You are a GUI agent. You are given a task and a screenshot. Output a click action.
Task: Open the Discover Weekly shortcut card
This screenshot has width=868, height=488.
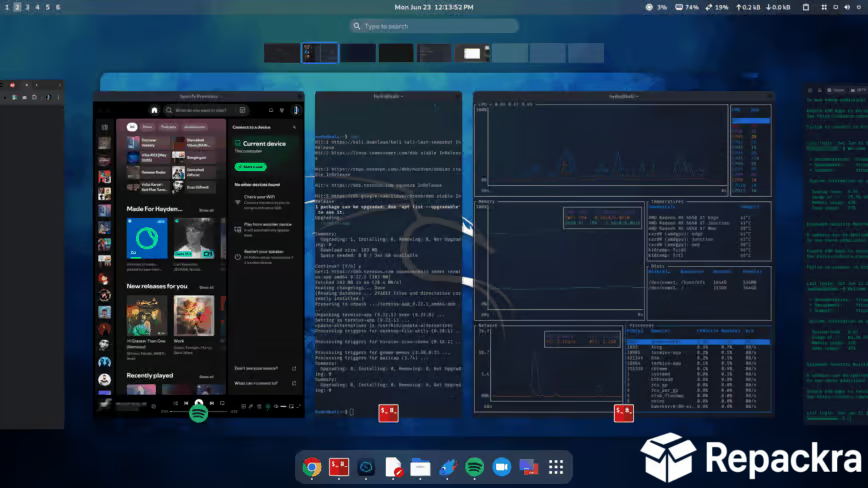tap(148, 143)
